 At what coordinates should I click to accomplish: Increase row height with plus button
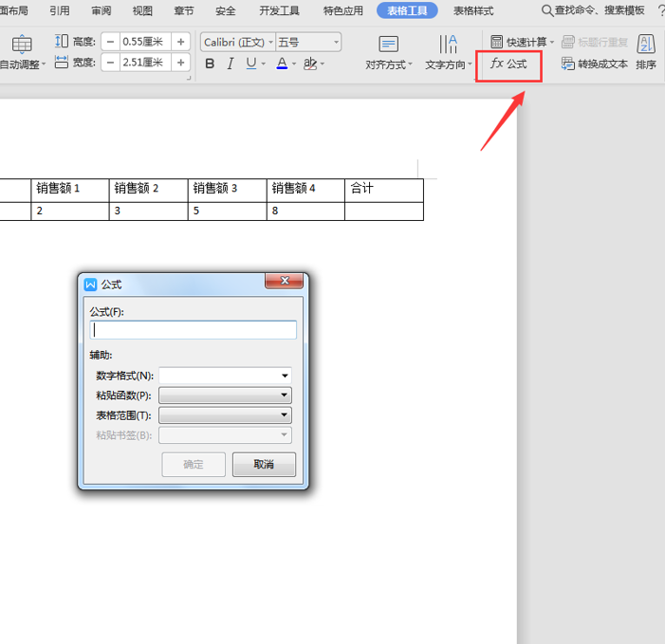[x=180, y=42]
